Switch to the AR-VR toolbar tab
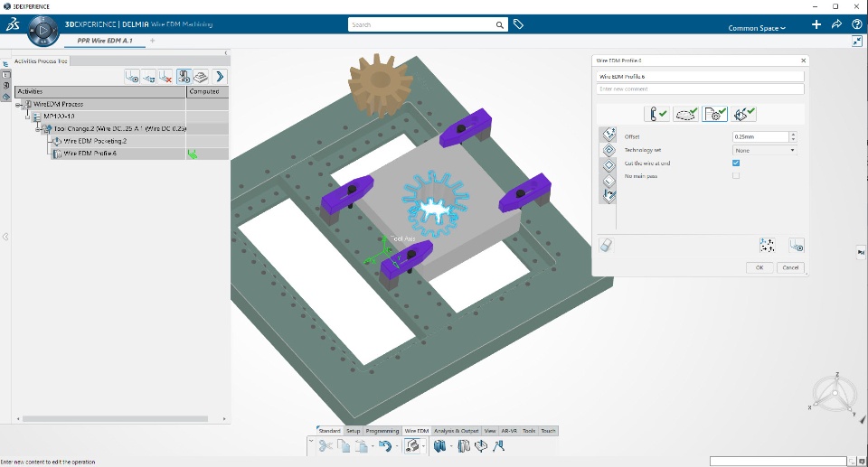The image size is (868, 467). 509,431
